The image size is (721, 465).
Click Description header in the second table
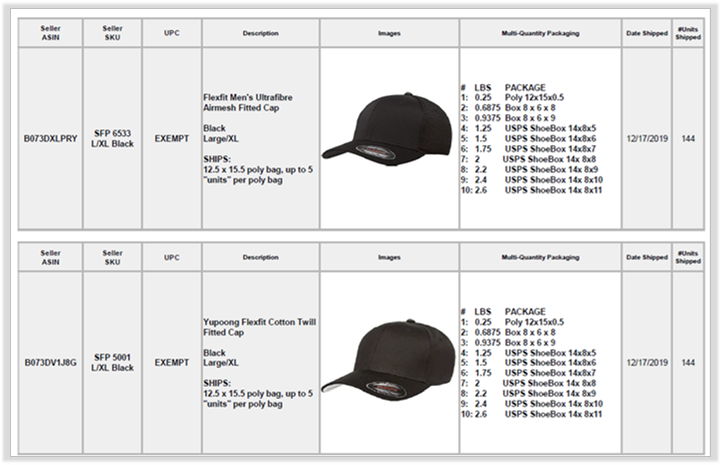pos(261,257)
